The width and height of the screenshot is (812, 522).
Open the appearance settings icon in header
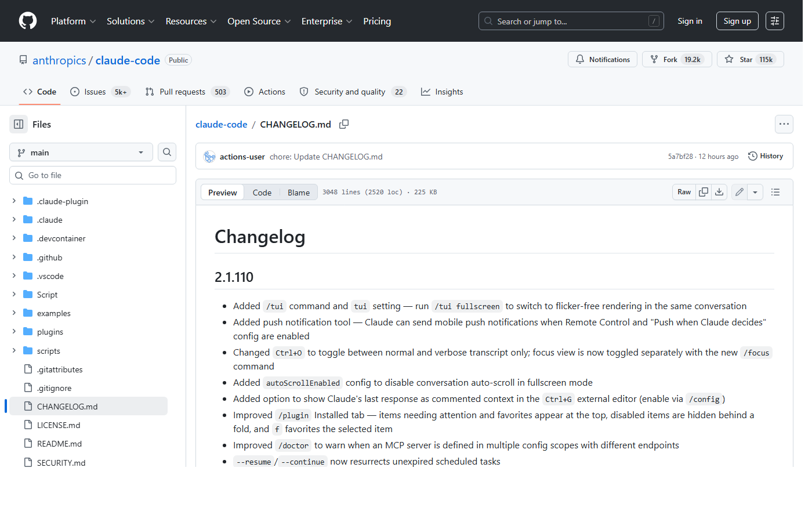coord(775,21)
